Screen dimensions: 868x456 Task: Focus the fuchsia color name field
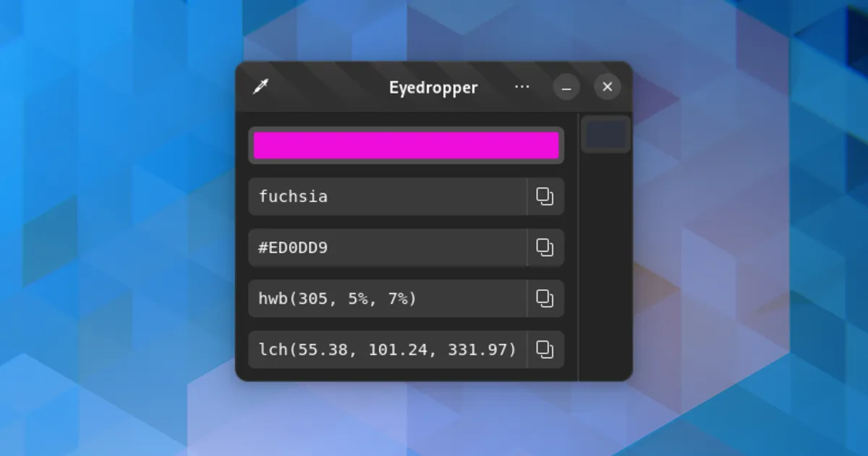(387, 197)
